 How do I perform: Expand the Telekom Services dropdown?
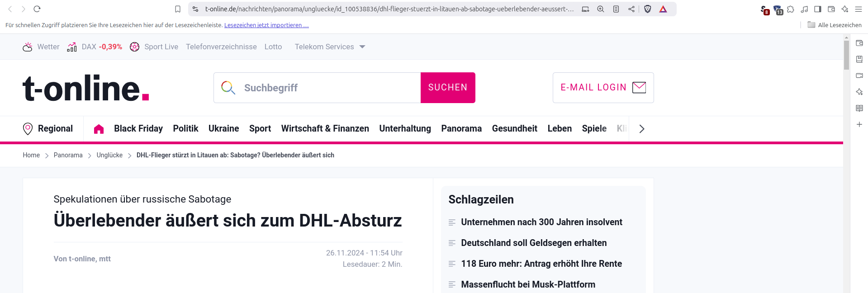pyautogui.click(x=362, y=47)
